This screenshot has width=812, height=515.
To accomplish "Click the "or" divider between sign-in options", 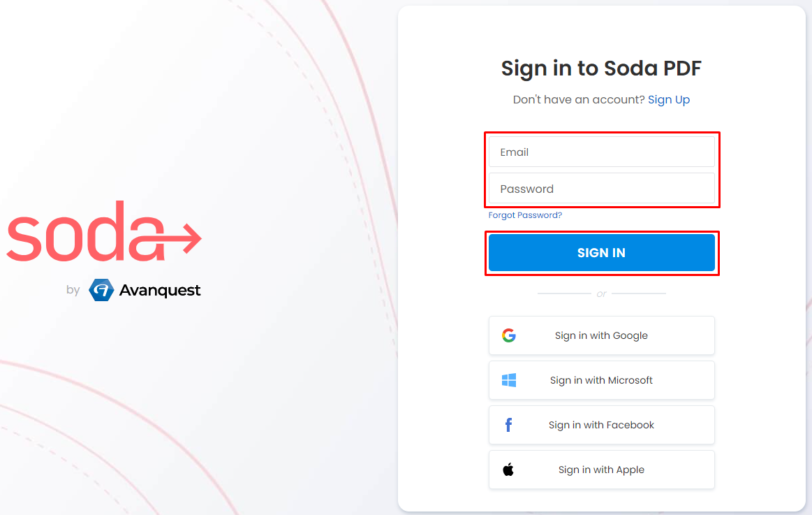I will click(x=601, y=293).
